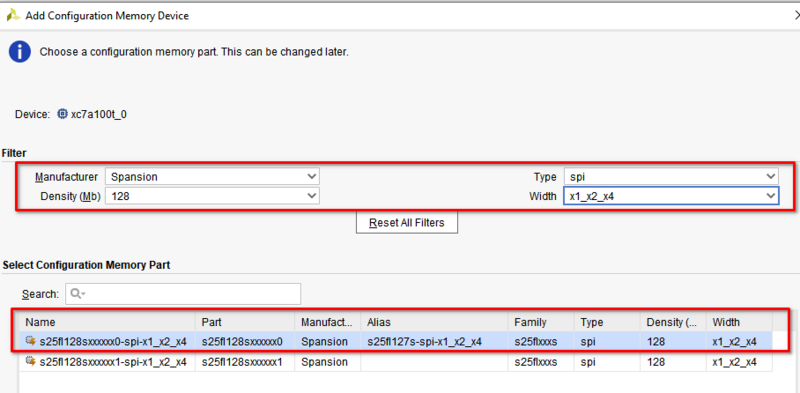800x393 pixels.
Task: Open the Density (Mb) dropdown showing 128
Action: (212, 195)
